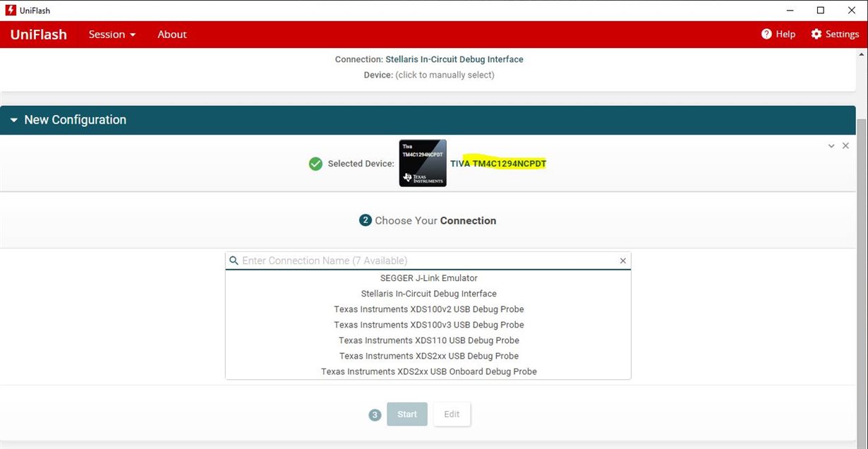Collapse the New Configuration section
The width and height of the screenshot is (868, 449).
coord(14,120)
